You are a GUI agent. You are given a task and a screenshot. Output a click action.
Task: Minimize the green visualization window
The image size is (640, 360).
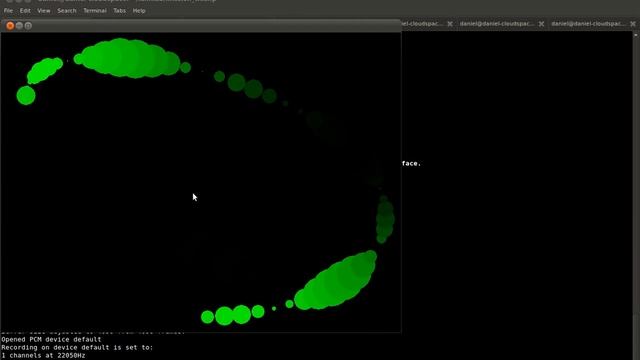[19, 26]
